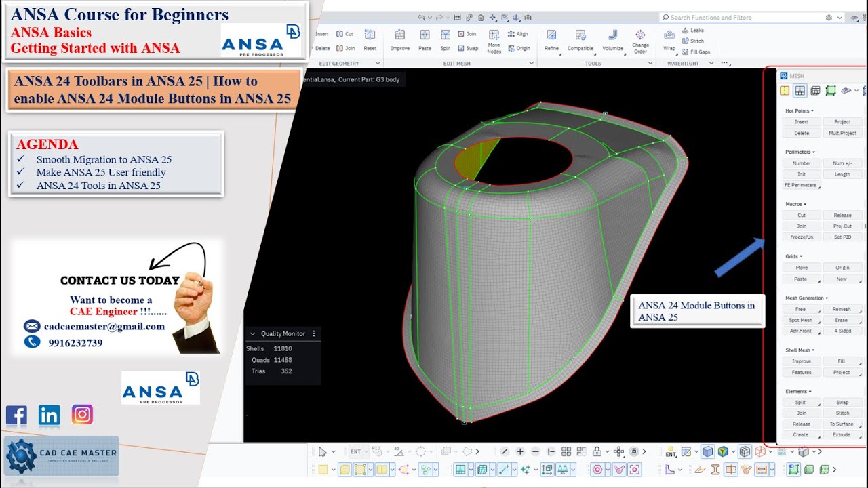Click the green perimeter square icon in the MESH panel
868x488 pixels.
coord(831,91)
